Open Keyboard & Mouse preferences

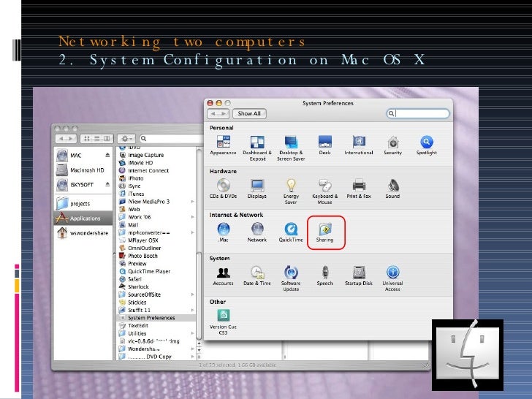(324, 191)
